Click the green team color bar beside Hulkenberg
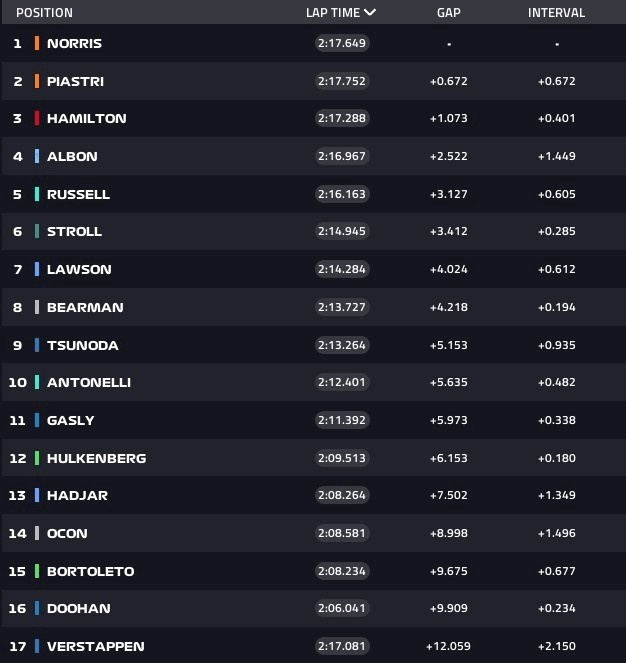Screen dimensions: 626x663 (x=37, y=458)
